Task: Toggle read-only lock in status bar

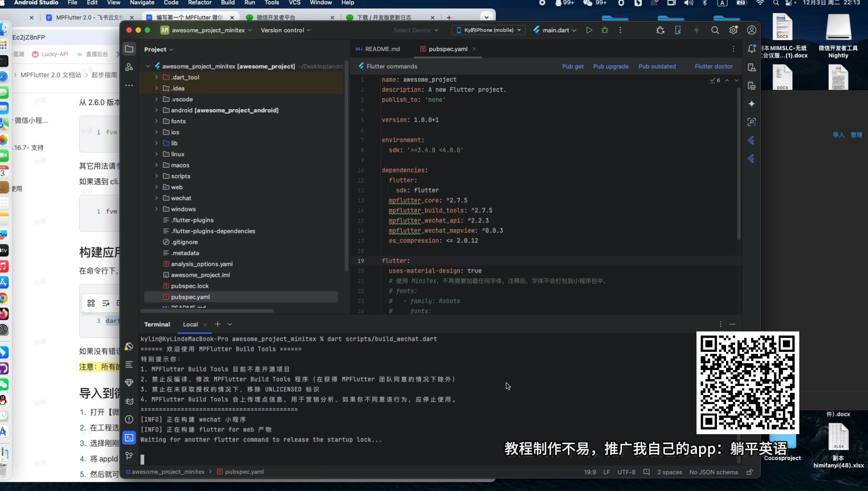Action: click(x=749, y=472)
